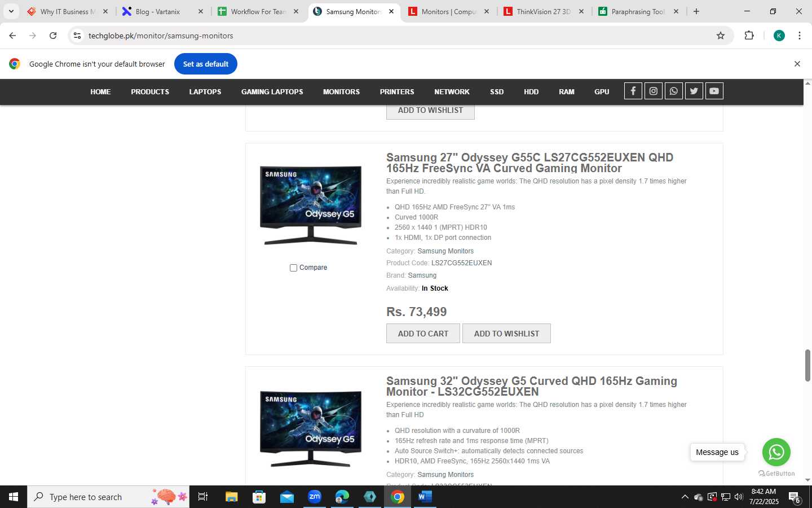Viewport: 812px width, 508px height.
Task: Open Zoom from the taskbar
Action: pos(315,497)
